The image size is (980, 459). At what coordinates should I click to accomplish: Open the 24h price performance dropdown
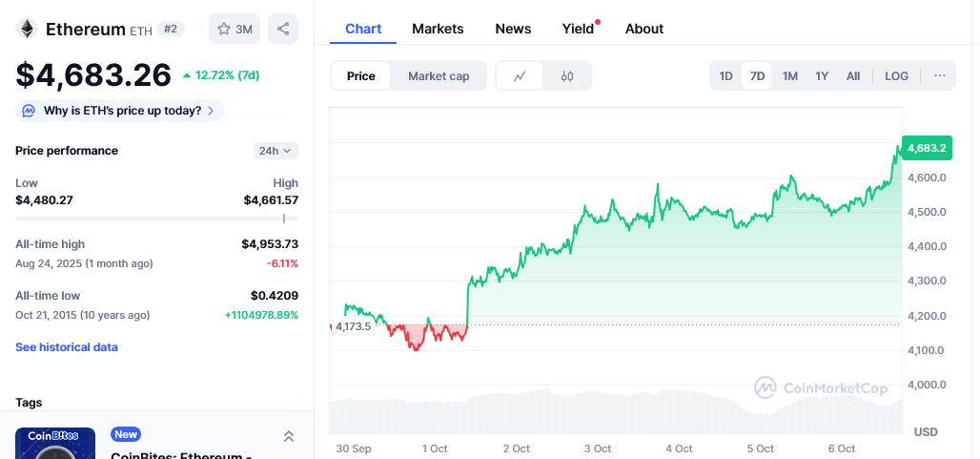pyautogui.click(x=276, y=151)
